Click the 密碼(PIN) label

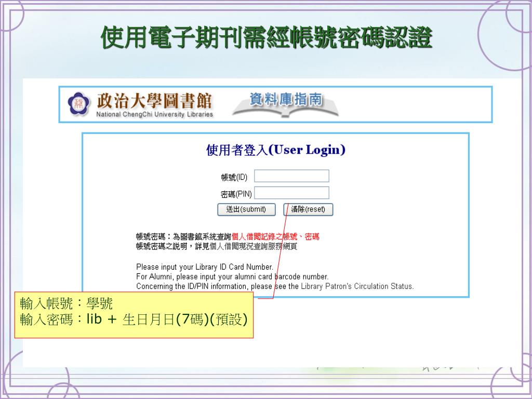pyautogui.click(x=236, y=194)
